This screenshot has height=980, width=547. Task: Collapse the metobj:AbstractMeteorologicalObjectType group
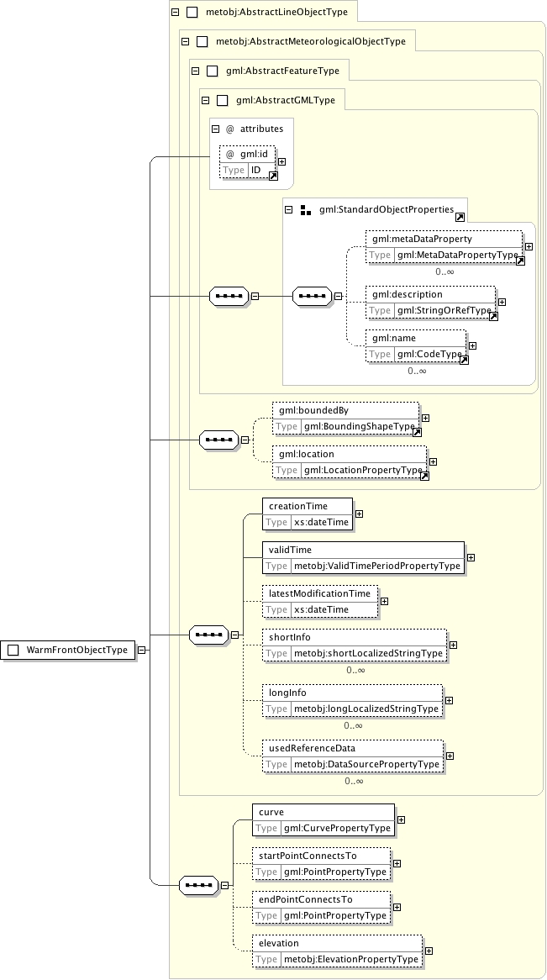[x=185, y=41]
